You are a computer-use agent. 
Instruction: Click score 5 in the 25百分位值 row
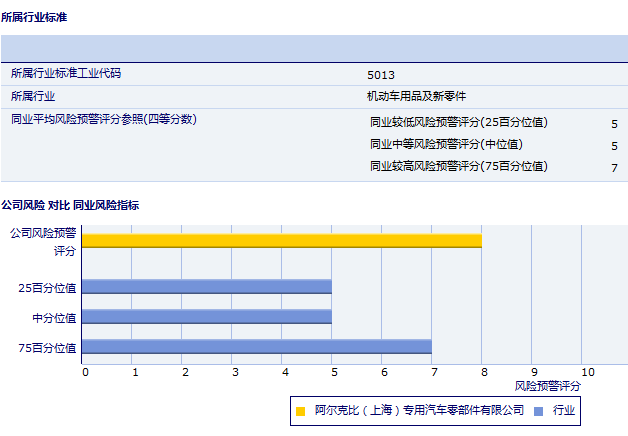[x=614, y=125]
